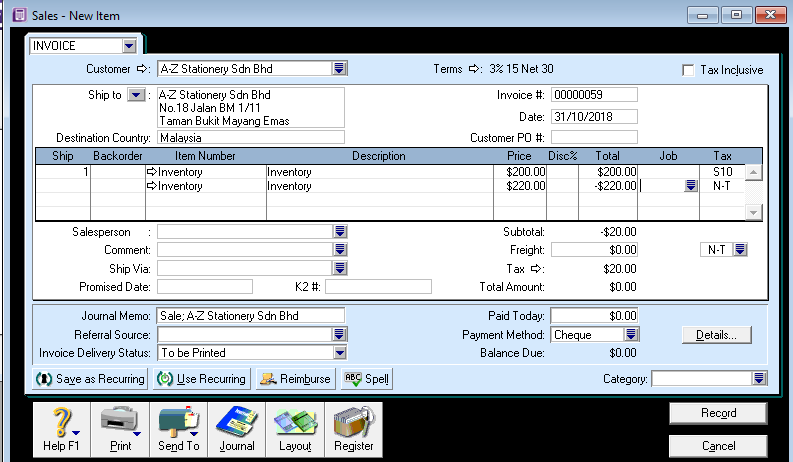View the Journal for this sale

[237, 430]
